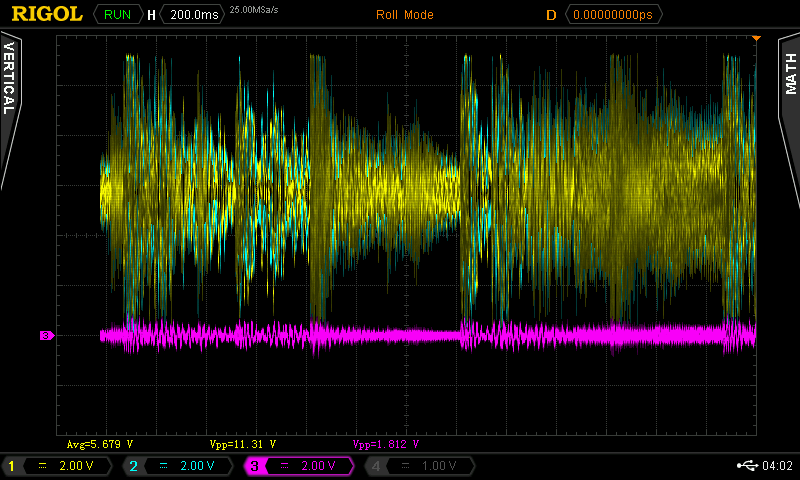The width and height of the screenshot is (800, 480).
Task: Click the yellow Vpp=11.31 V measurement
Action: point(243,444)
